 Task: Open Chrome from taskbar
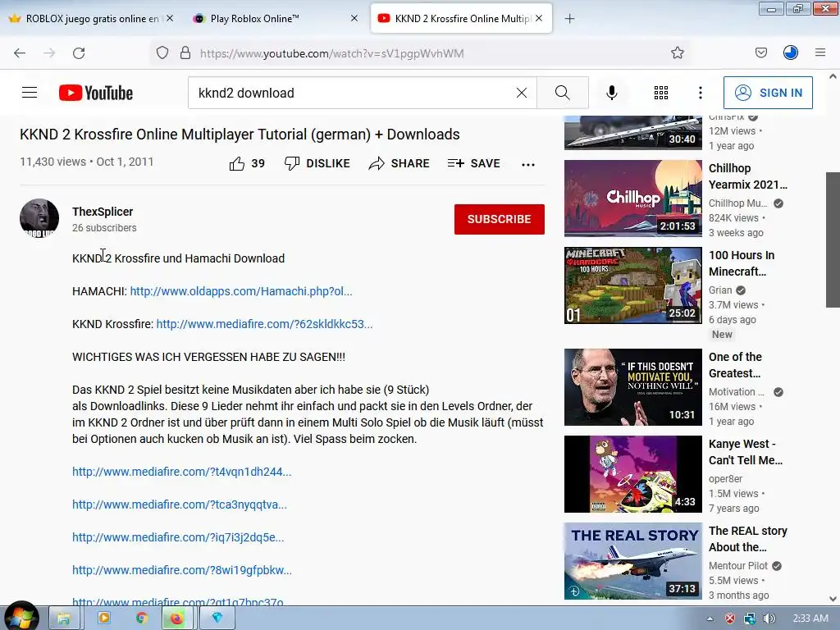point(141,619)
